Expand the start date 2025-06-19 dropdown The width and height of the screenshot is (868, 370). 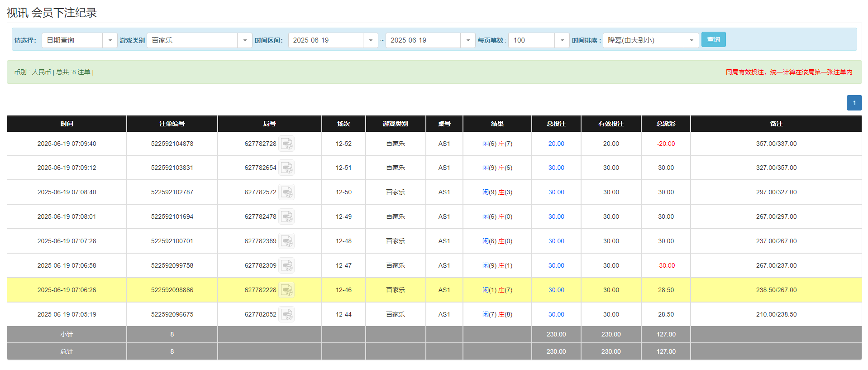pyautogui.click(x=370, y=40)
